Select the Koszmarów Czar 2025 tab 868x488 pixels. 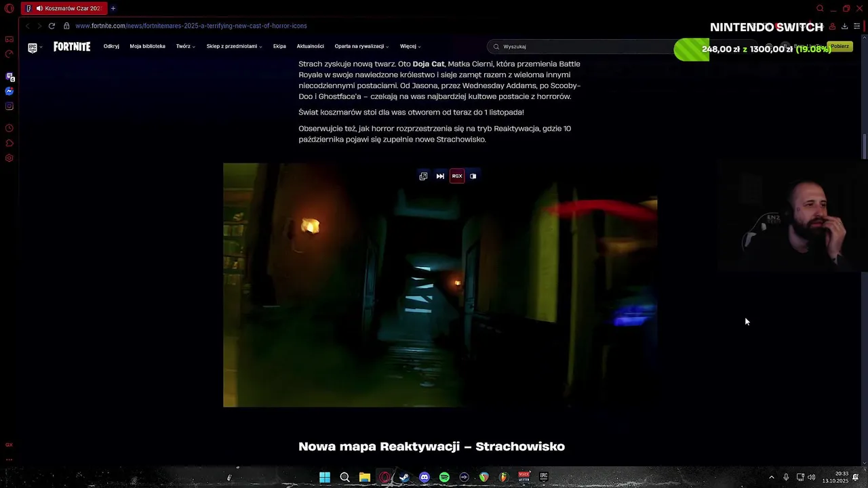64,8
